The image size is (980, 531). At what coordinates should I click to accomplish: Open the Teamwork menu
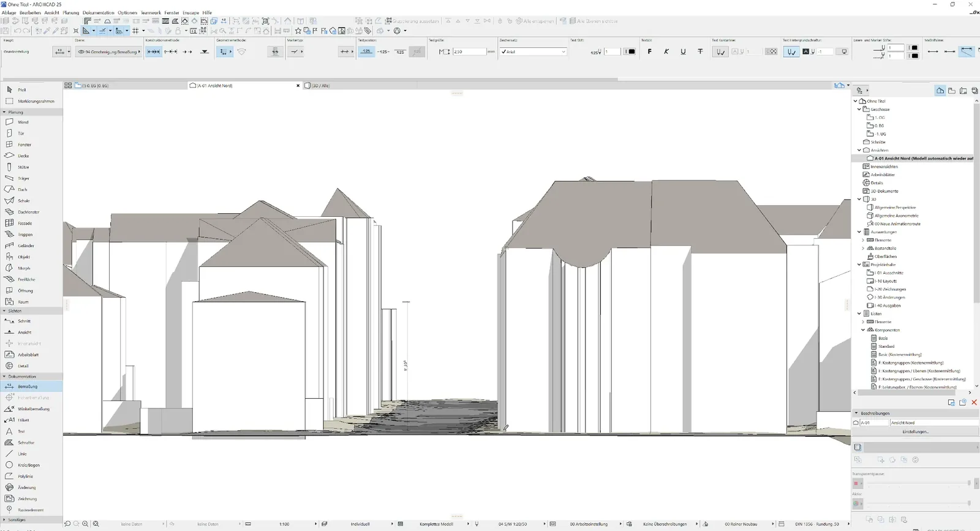(151, 12)
